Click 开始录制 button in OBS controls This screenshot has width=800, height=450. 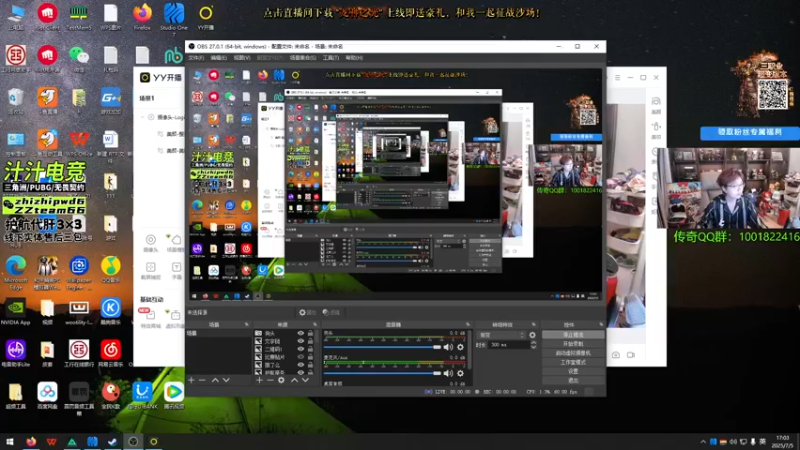coord(573,344)
